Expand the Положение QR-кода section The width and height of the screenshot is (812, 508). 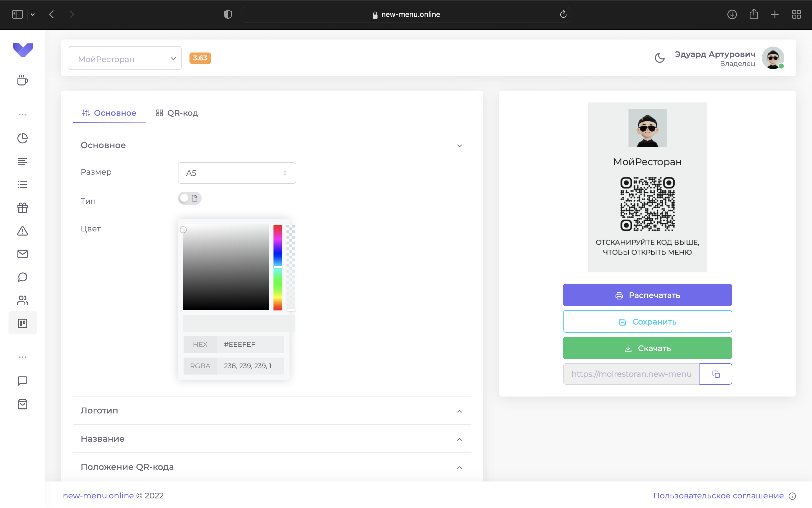[272, 467]
